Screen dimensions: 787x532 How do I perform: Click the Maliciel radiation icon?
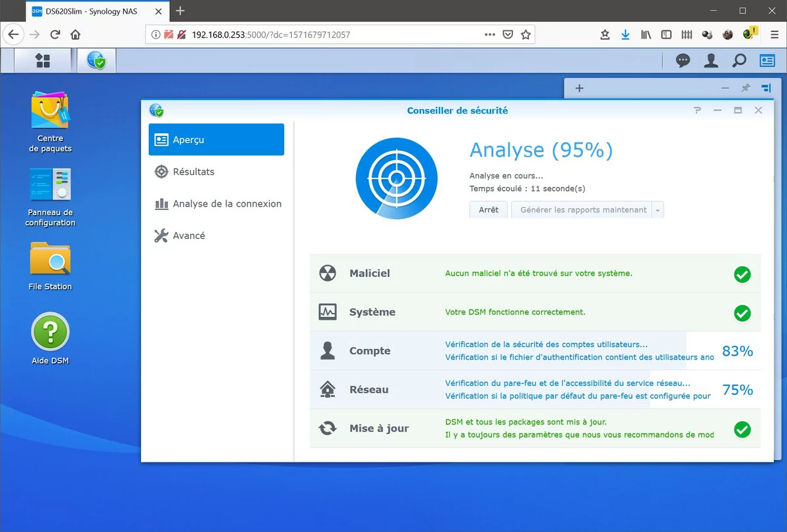tap(327, 274)
